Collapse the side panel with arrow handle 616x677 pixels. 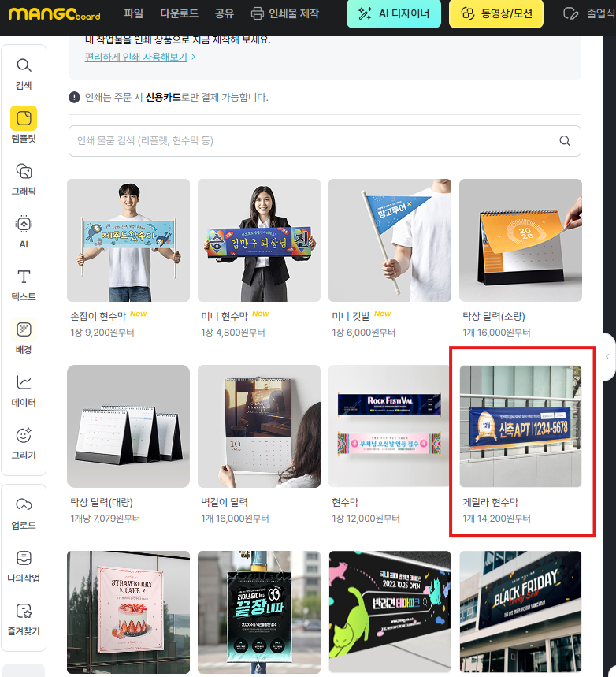click(x=607, y=357)
